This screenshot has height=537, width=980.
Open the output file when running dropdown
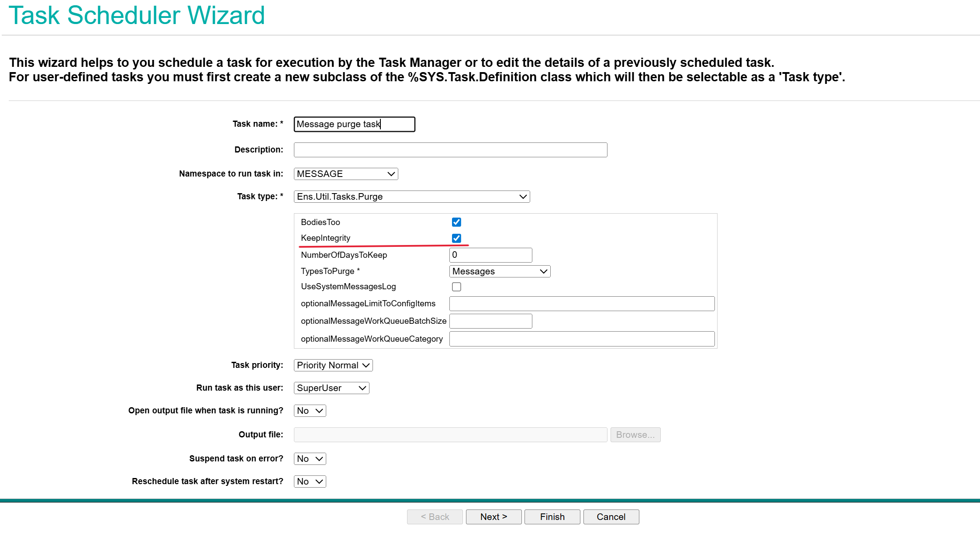310,411
